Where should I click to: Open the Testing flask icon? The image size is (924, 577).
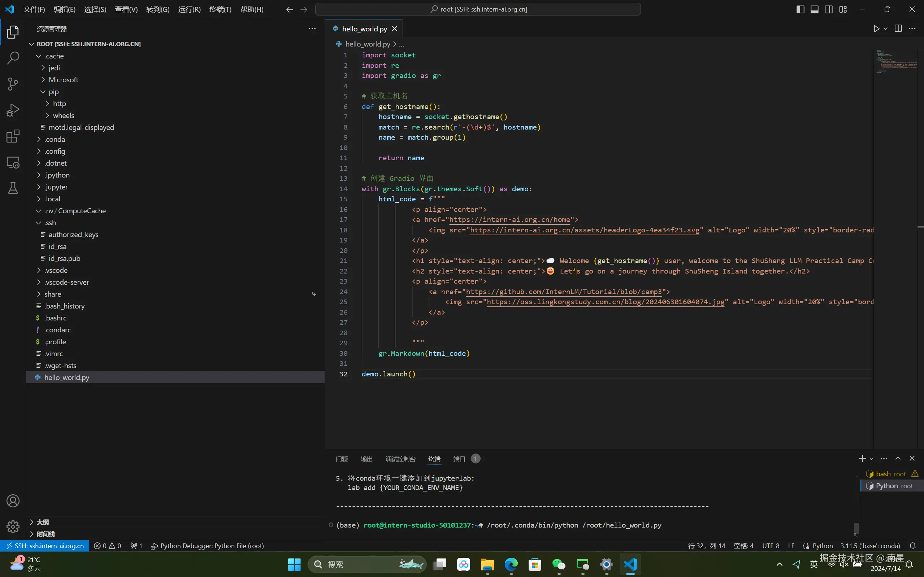pyautogui.click(x=13, y=188)
